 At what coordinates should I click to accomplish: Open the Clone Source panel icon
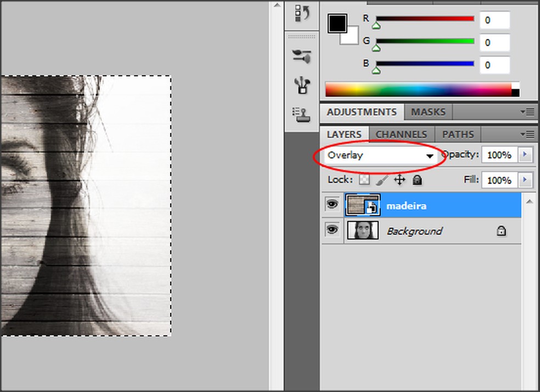302,113
